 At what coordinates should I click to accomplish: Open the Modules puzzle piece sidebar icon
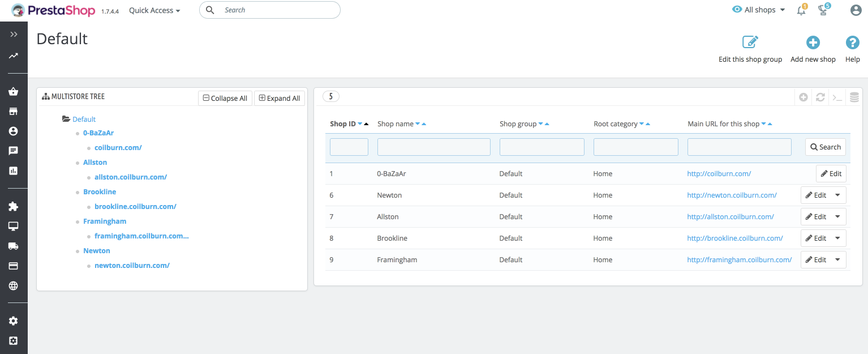coord(14,207)
